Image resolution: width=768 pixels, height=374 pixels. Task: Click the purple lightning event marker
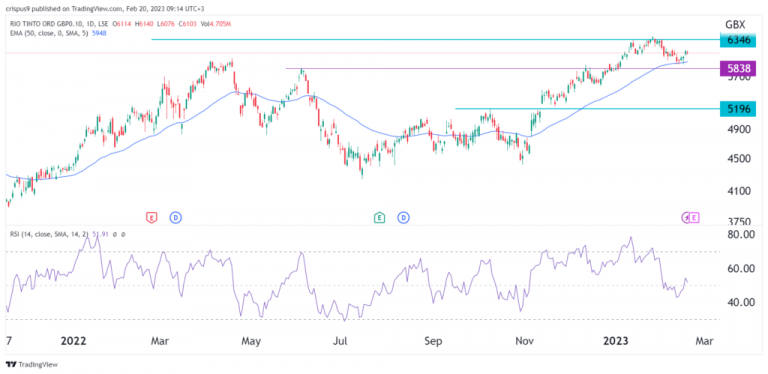687,217
